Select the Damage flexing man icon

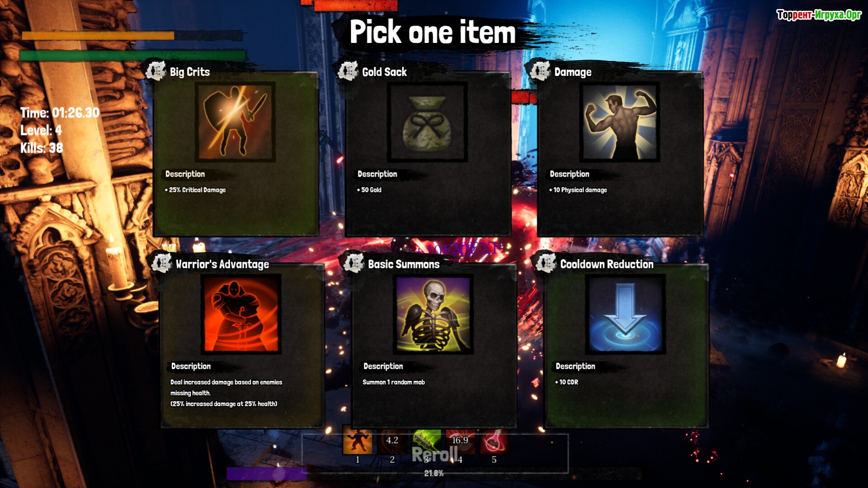coord(620,122)
